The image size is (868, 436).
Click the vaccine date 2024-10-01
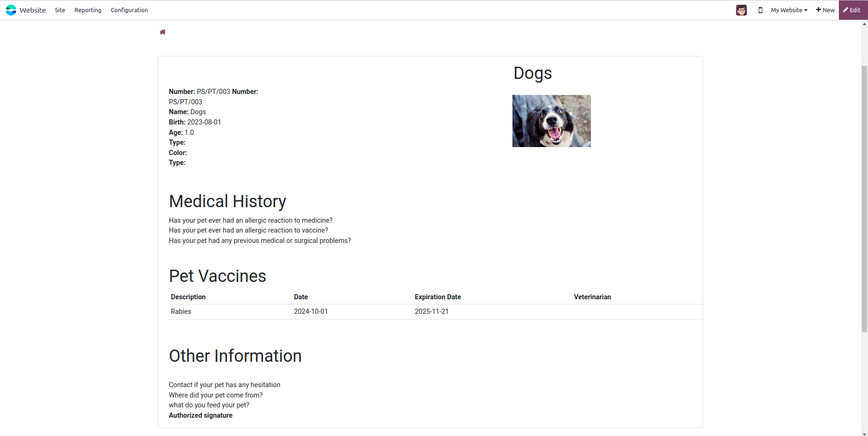point(311,311)
